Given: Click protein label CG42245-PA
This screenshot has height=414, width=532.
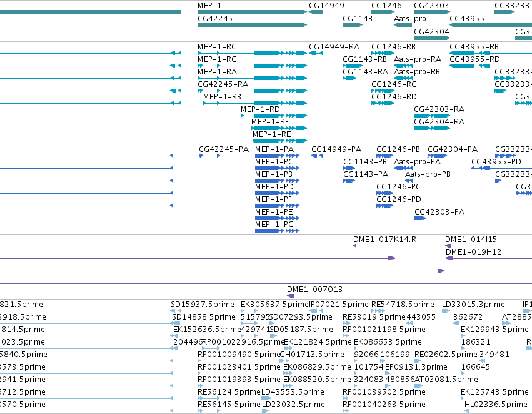Looking at the screenshot, I should coord(224,149).
